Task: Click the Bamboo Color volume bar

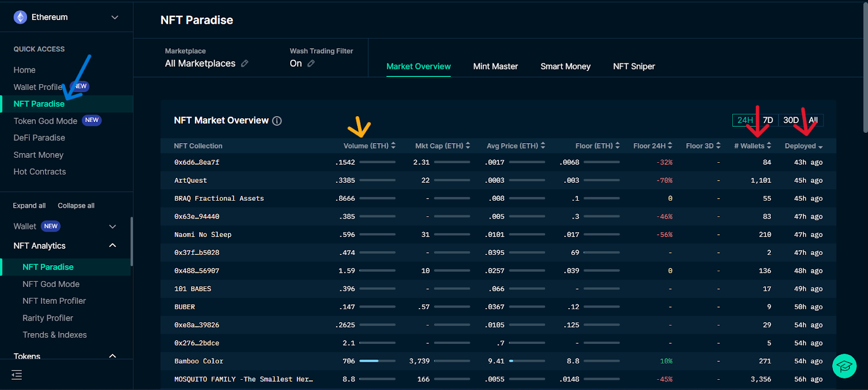Action: point(377,361)
